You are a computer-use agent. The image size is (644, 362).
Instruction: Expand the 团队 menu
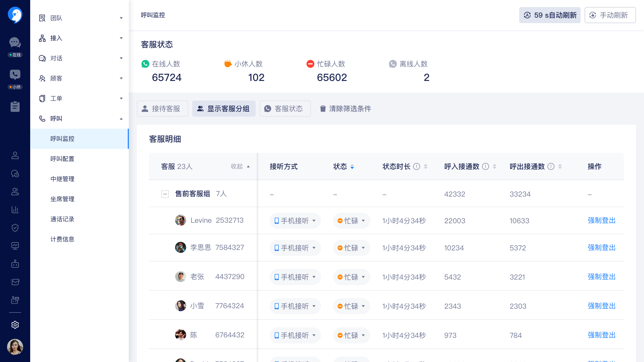(79, 18)
